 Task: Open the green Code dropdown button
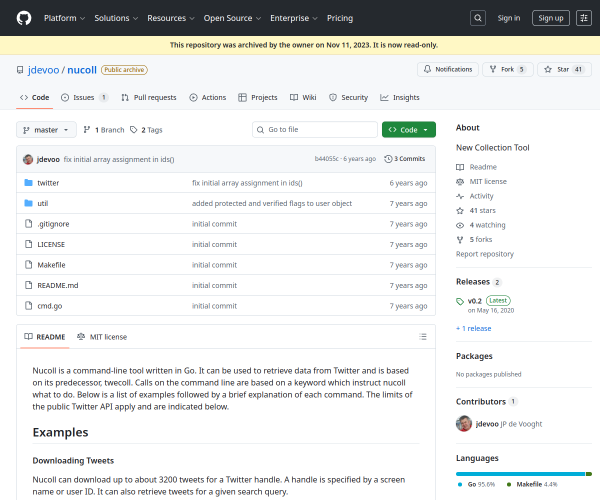[x=409, y=130]
